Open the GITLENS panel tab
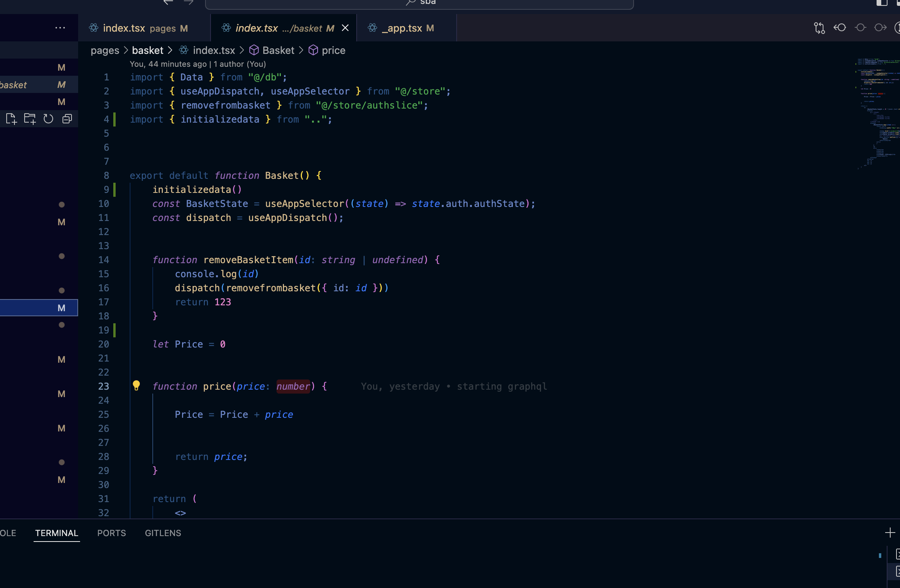The image size is (900, 588). tap(163, 533)
